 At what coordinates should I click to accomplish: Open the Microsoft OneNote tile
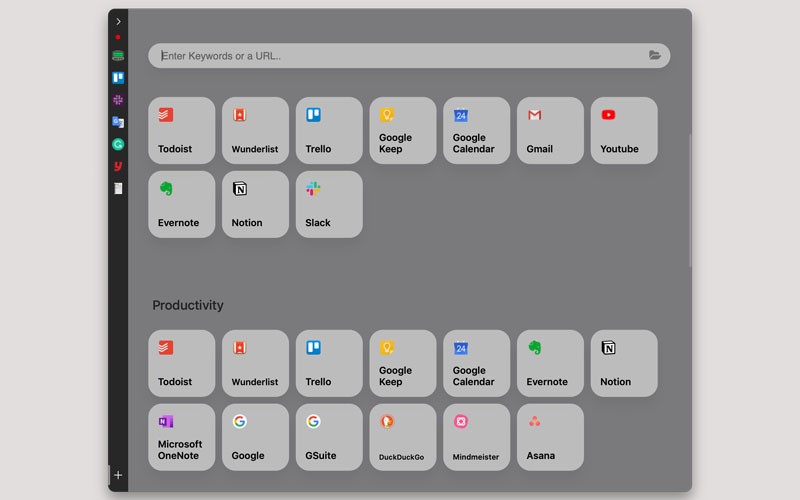(x=182, y=437)
